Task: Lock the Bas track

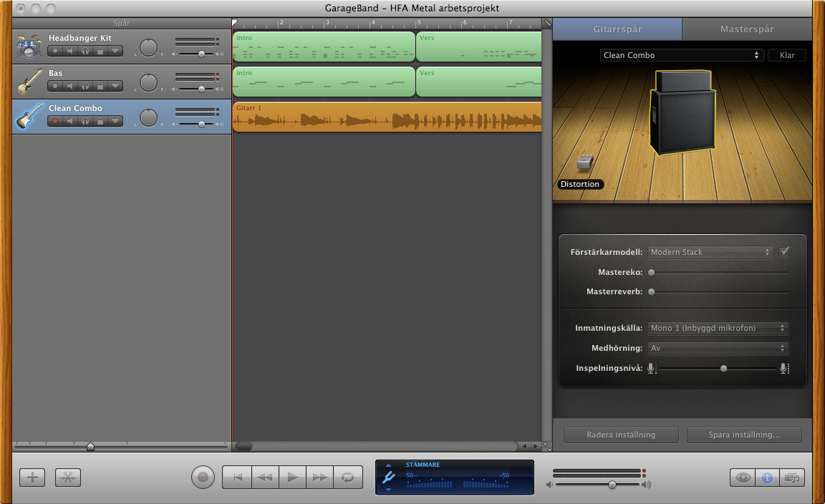Action: pos(100,86)
